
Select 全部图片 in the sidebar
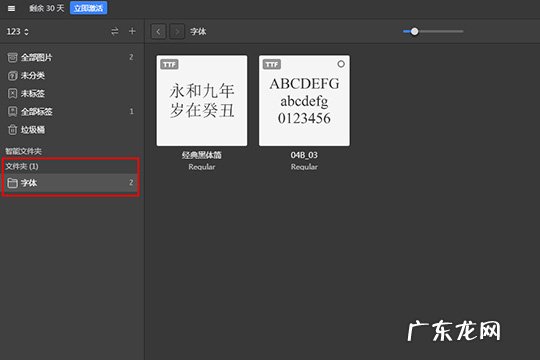pos(71,58)
